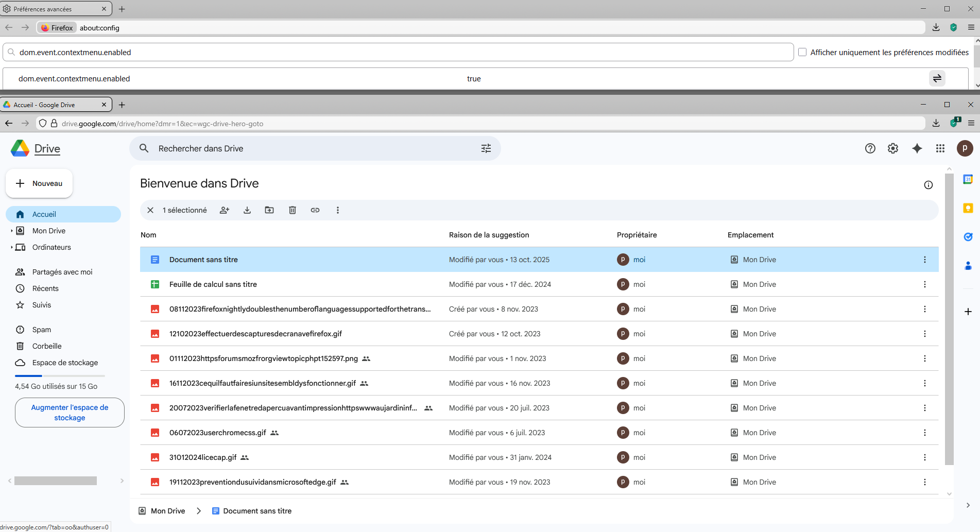Click the Gemini sparkle icon
Image resolution: width=980 pixels, height=532 pixels.
(x=917, y=148)
